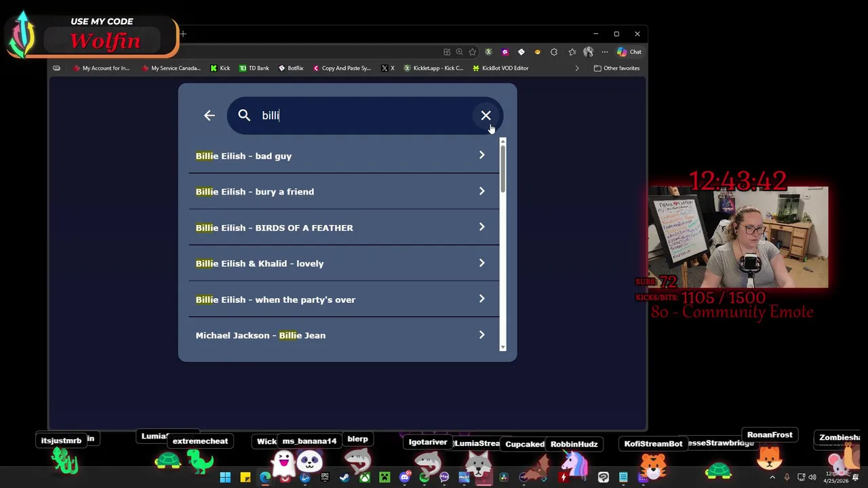The height and width of the screenshot is (488, 868).
Task: Open Notepad from the taskbar
Action: pos(623,478)
